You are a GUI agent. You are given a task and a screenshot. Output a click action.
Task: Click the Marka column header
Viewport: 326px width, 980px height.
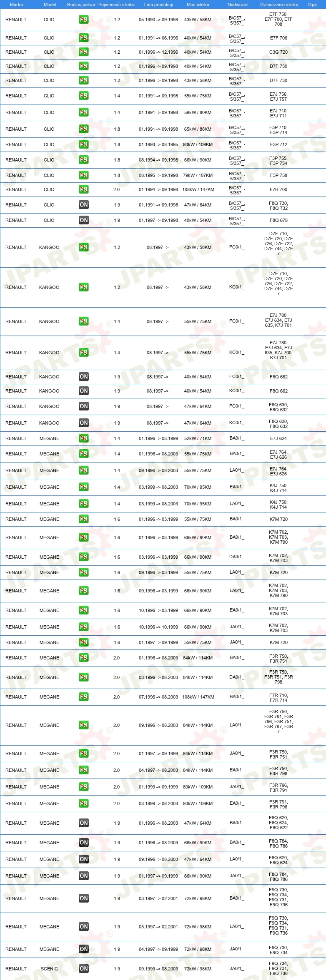click(x=16, y=5)
